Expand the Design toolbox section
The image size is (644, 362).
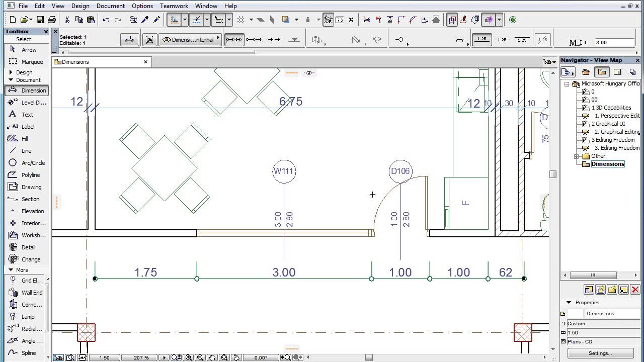pos(11,72)
